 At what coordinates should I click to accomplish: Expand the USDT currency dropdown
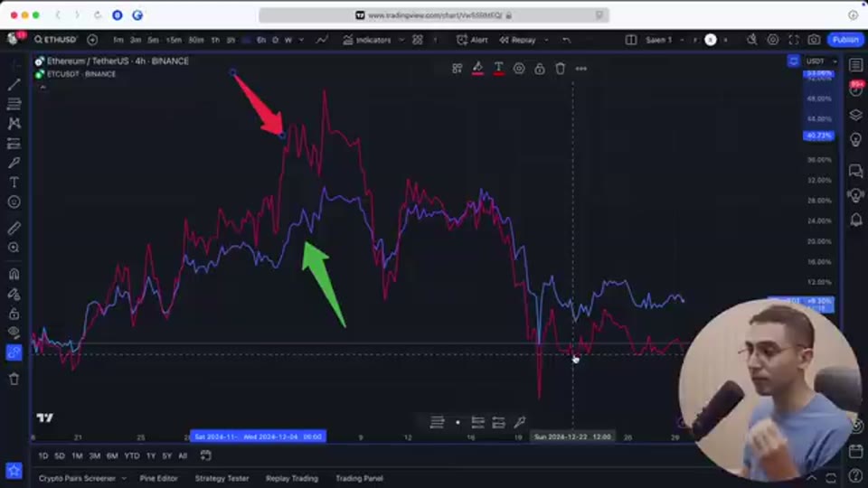click(822, 61)
